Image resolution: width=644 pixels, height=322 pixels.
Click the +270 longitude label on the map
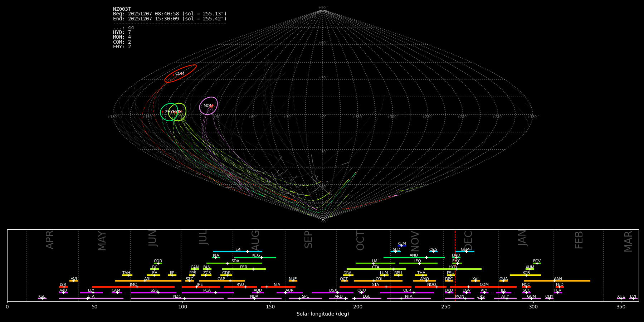(427, 117)
